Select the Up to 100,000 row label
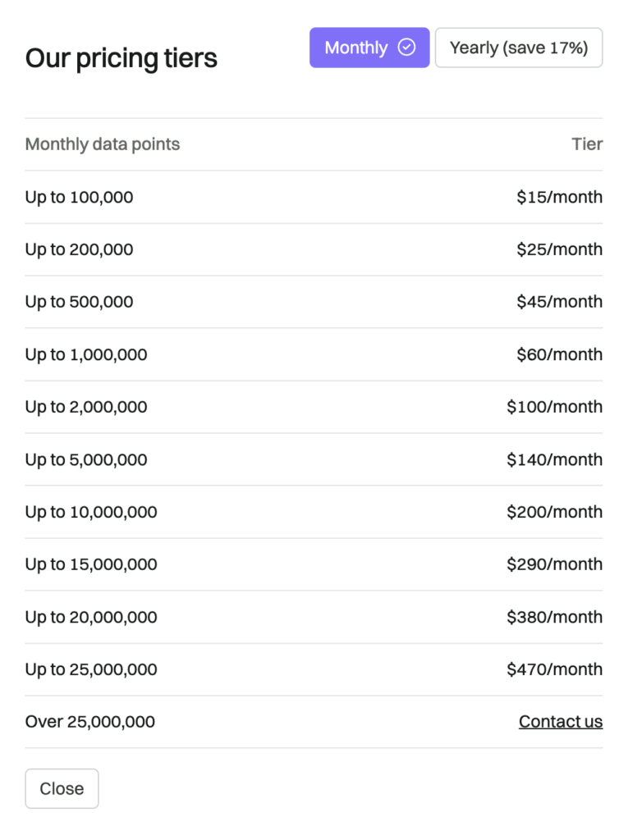 click(x=79, y=197)
